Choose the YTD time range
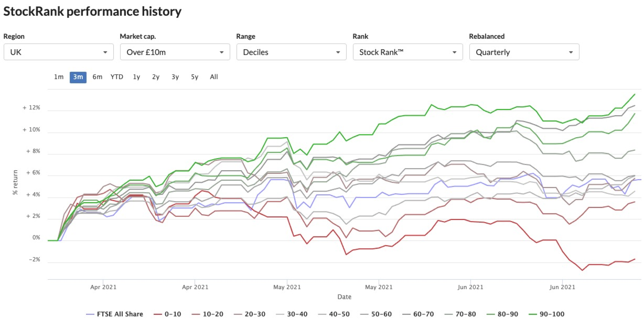Viewport: 644px width, 330px height. [x=116, y=77]
